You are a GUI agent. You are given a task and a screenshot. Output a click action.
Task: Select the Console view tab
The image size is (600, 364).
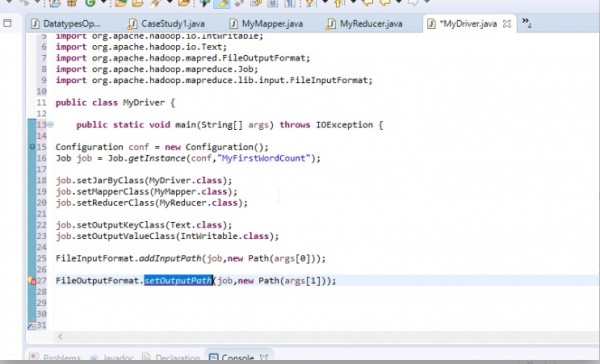238,358
